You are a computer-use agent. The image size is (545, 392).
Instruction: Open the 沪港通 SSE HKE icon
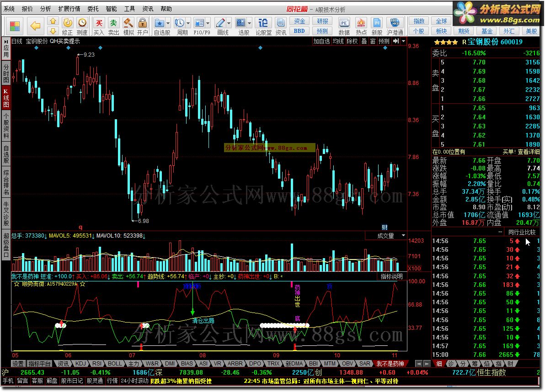point(395,26)
